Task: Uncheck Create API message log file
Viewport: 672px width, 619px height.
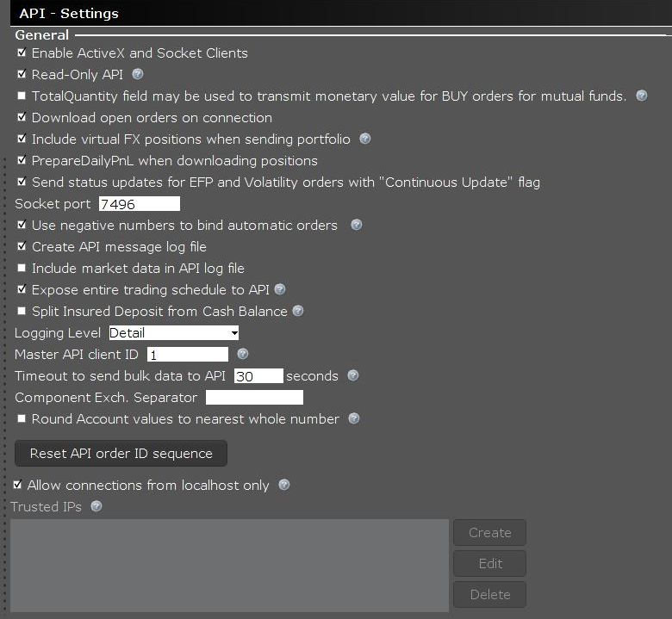Action: coord(22,246)
